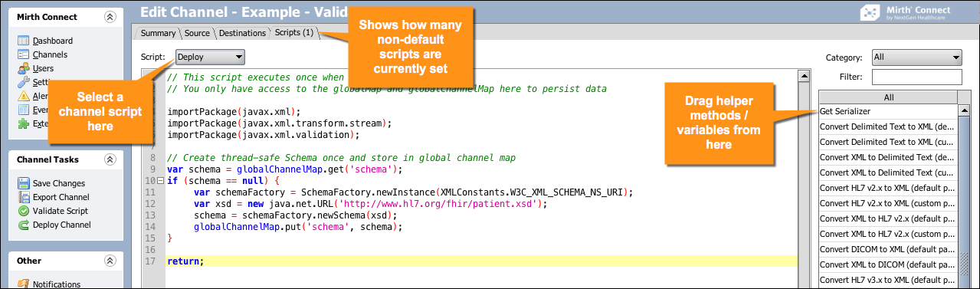
Task: Open the Dashboard icon in sidebar
Action: [23, 41]
